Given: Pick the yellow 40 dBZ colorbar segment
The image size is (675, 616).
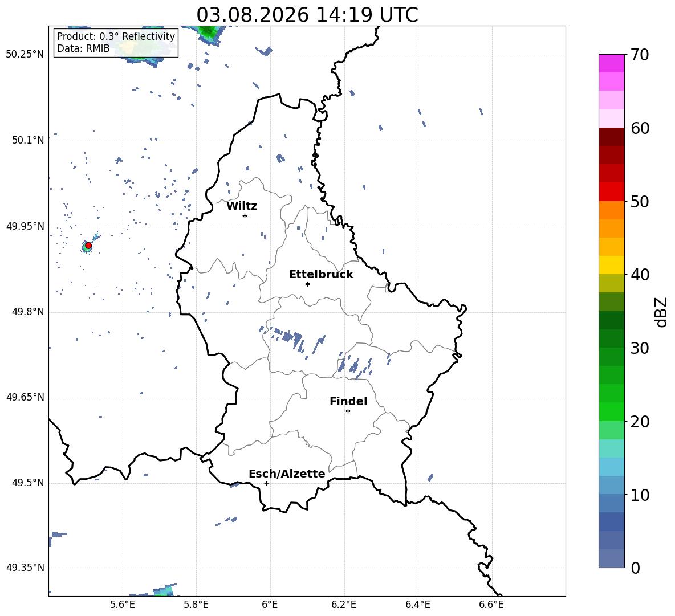Looking at the screenshot, I should pos(612,265).
